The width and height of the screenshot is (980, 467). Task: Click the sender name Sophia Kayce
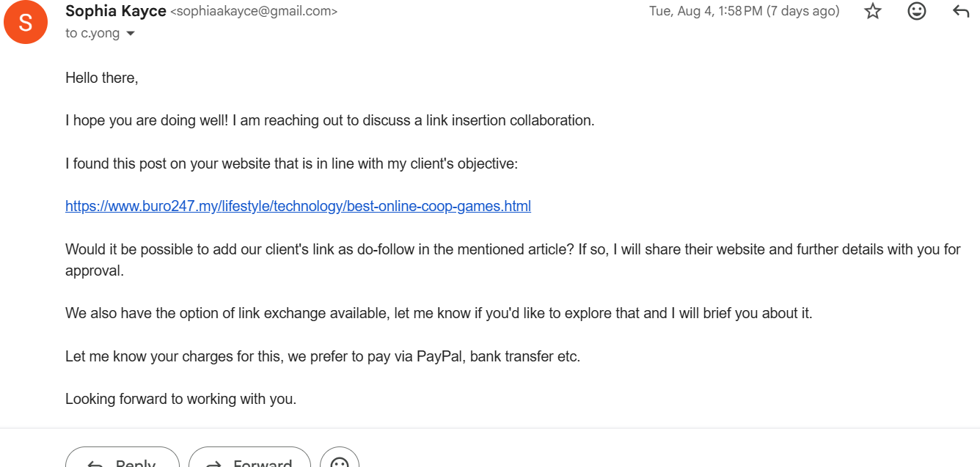tap(116, 11)
